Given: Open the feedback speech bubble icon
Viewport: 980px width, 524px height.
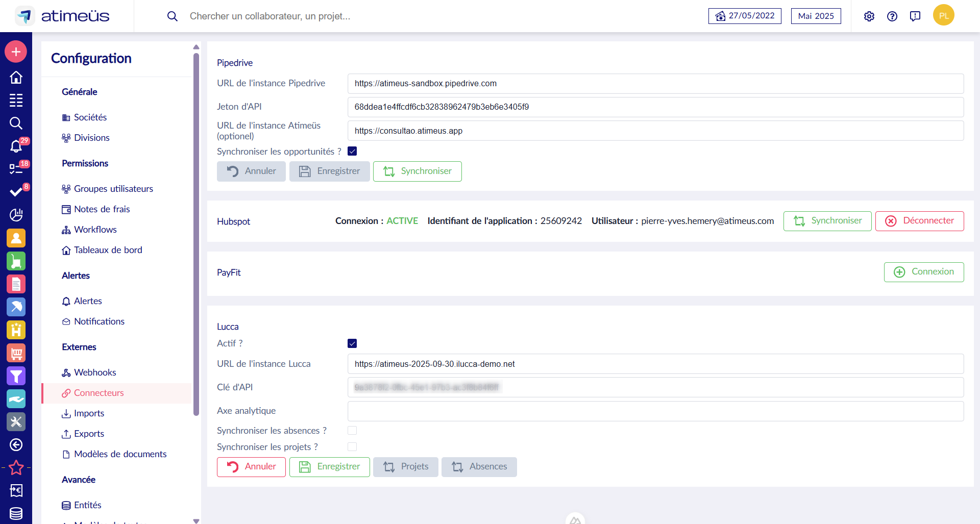Looking at the screenshot, I should (x=915, y=16).
